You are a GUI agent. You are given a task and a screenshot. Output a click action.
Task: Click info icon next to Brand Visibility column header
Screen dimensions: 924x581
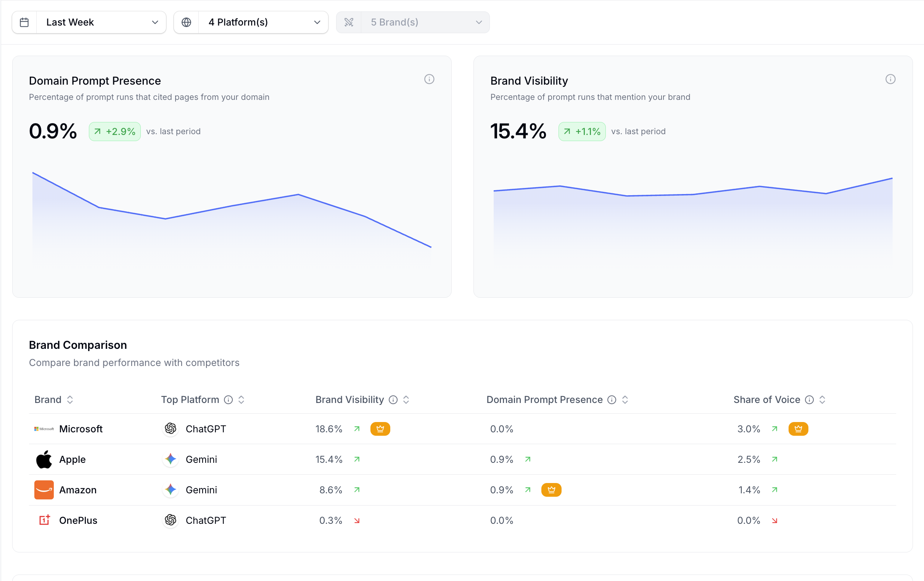pos(393,400)
